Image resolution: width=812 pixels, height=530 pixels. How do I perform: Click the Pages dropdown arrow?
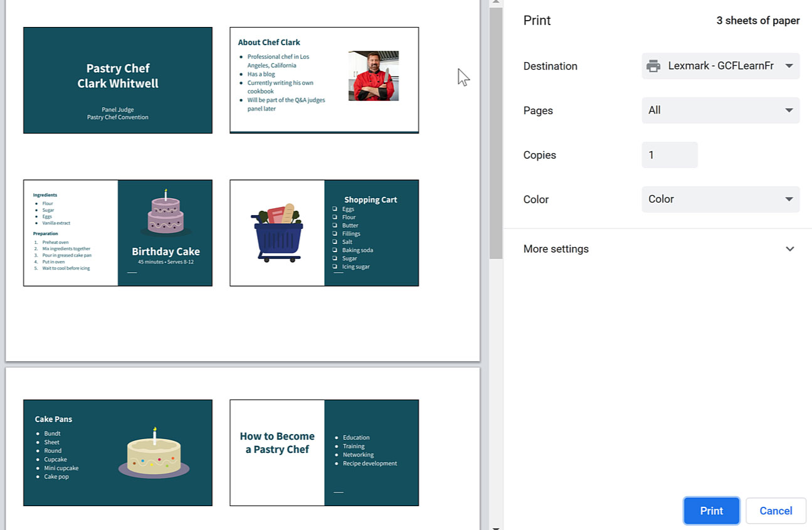(789, 110)
